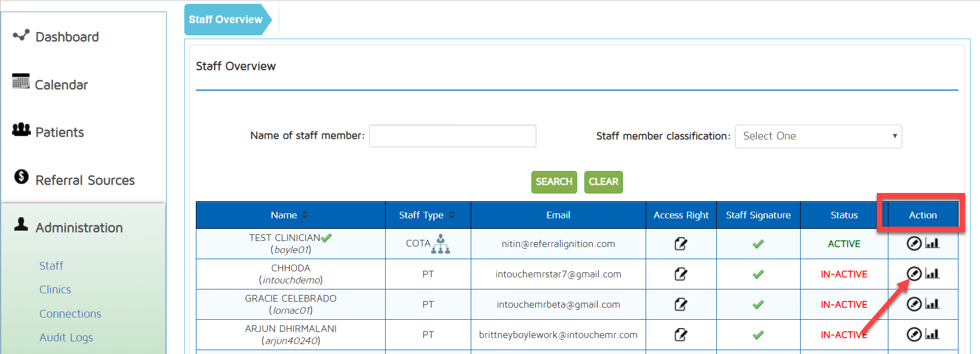Open report chart icon for TEST CLINICIAN

[x=932, y=243]
